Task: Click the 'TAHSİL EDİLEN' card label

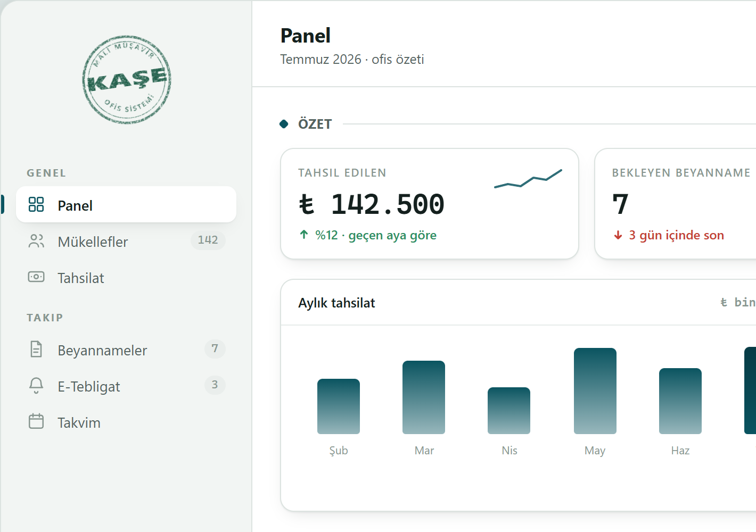Action: pos(342,173)
